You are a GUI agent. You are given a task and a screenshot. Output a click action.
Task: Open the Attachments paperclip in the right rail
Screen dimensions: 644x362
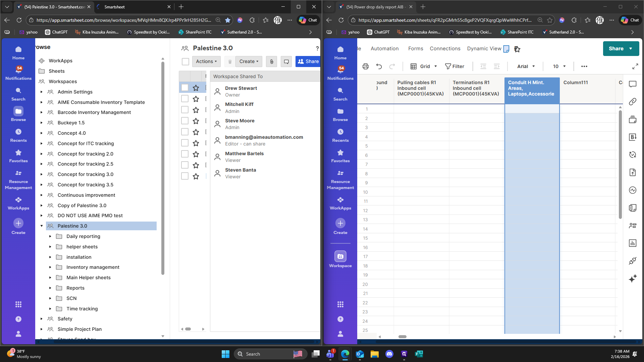point(633,102)
